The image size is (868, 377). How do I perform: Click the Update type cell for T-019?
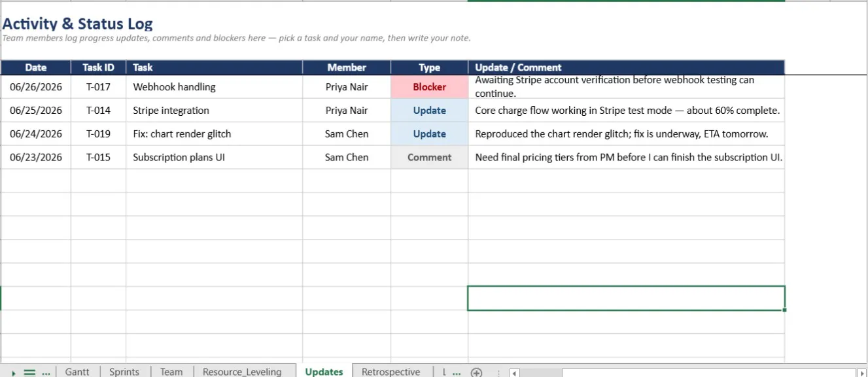pyautogui.click(x=429, y=134)
